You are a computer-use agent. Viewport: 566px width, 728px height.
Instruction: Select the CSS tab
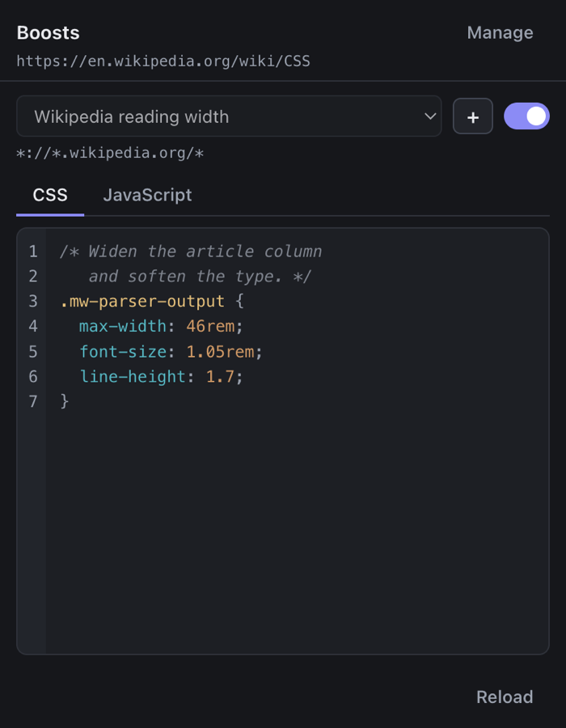[x=50, y=195]
